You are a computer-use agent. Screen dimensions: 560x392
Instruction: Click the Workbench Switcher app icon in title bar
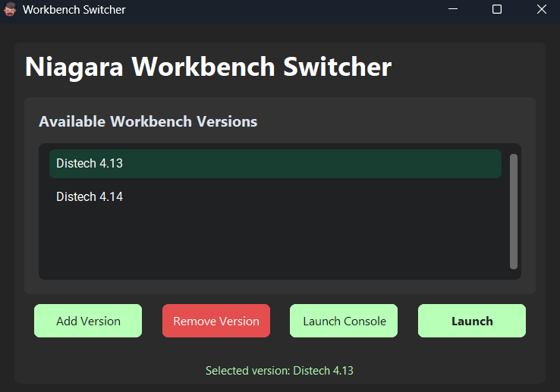10,9
